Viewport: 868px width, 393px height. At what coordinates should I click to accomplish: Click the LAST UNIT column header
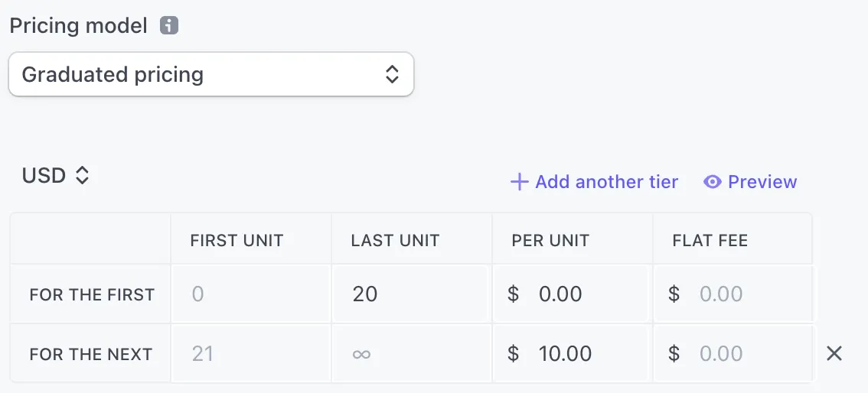point(395,241)
